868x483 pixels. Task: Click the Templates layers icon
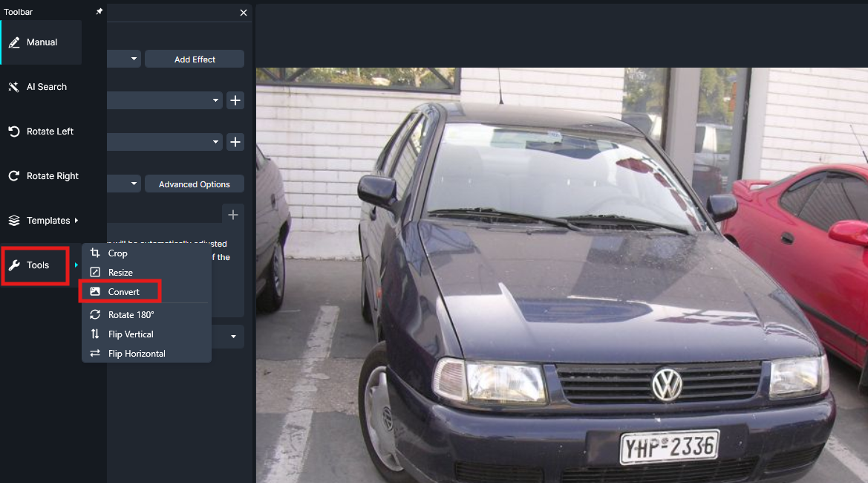click(x=14, y=221)
